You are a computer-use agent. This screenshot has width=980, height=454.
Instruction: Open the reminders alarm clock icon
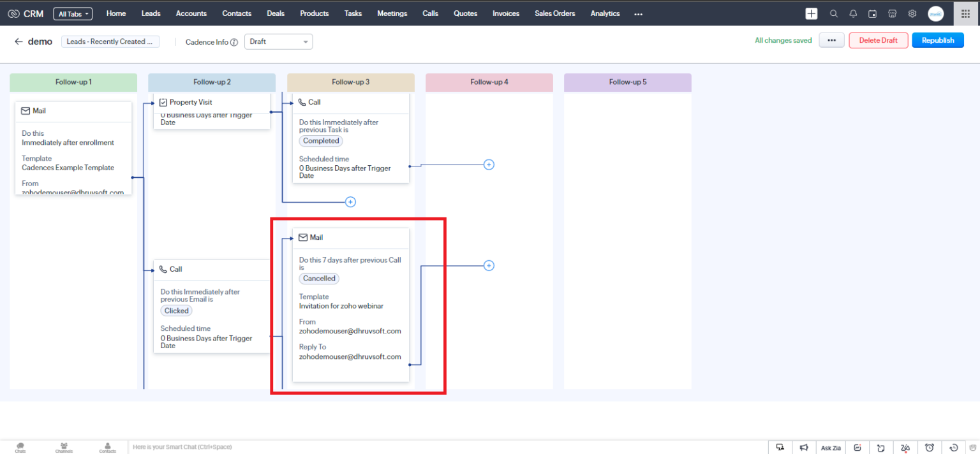coord(930,447)
